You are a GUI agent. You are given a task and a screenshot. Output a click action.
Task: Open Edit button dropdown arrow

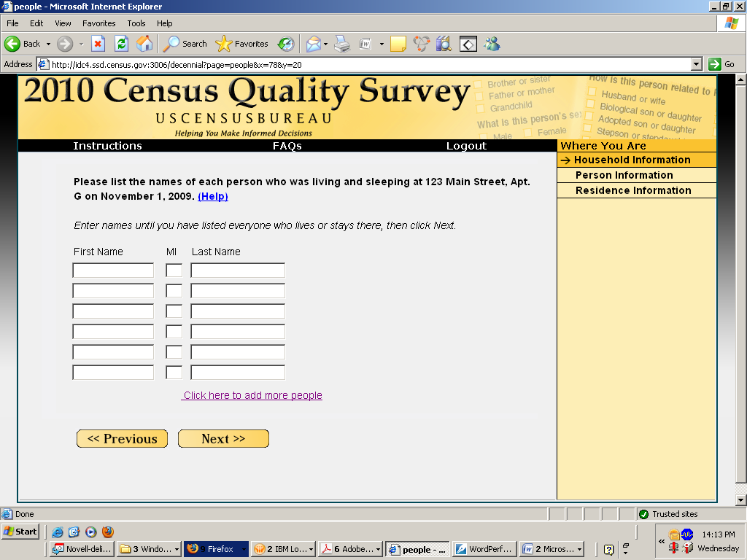pyautogui.click(x=382, y=44)
